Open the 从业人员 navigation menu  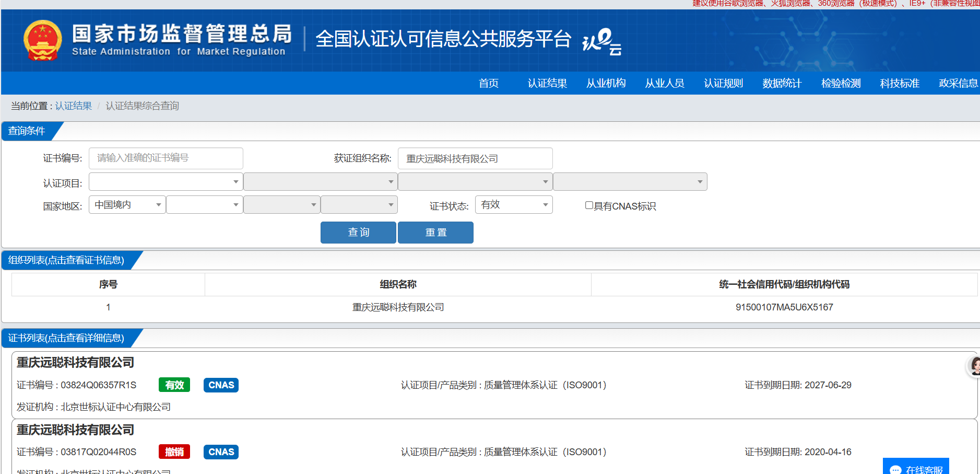tap(665, 83)
